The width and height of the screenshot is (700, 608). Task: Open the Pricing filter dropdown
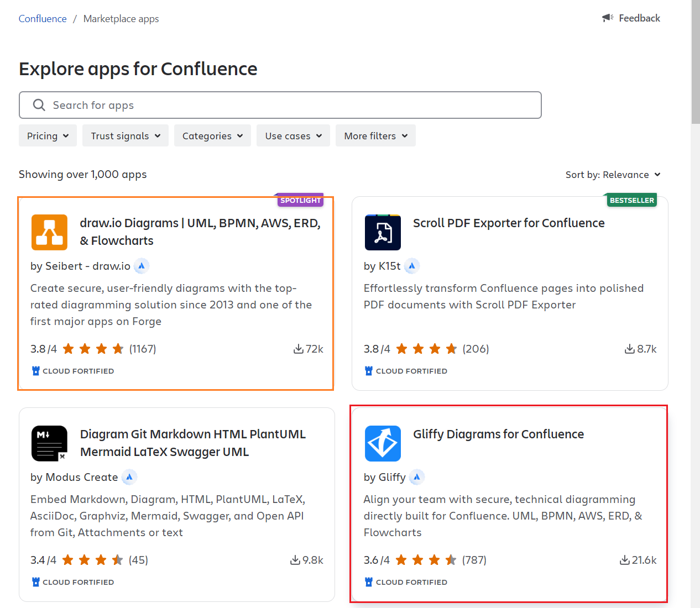(x=48, y=135)
